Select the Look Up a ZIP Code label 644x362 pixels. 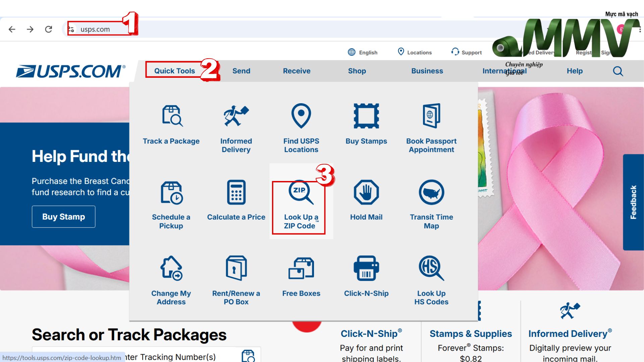[301, 221]
